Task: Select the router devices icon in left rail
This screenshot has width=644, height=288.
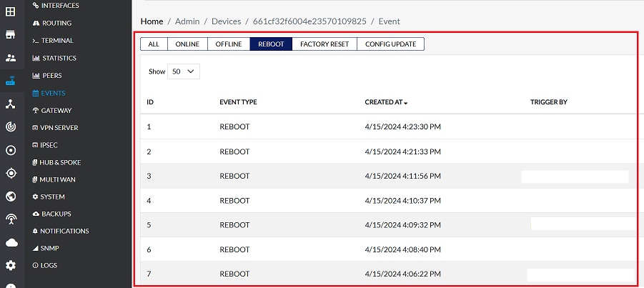Action: click(x=10, y=81)
